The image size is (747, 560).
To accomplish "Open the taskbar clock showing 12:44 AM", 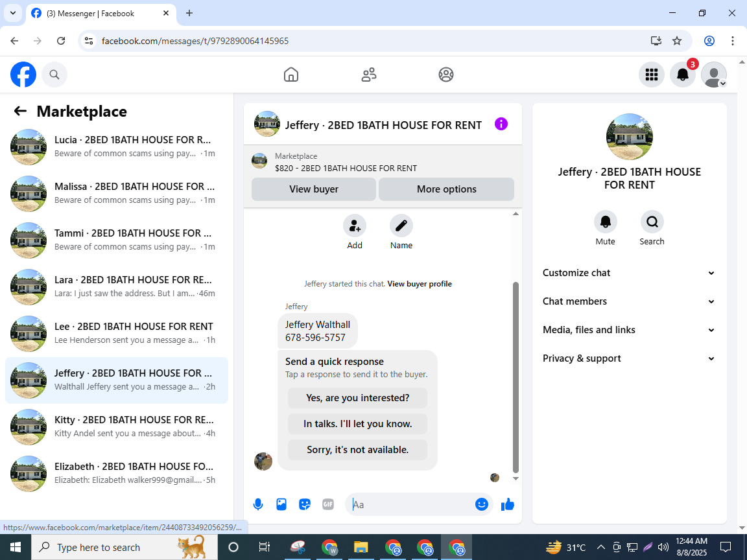I will 691,547.
